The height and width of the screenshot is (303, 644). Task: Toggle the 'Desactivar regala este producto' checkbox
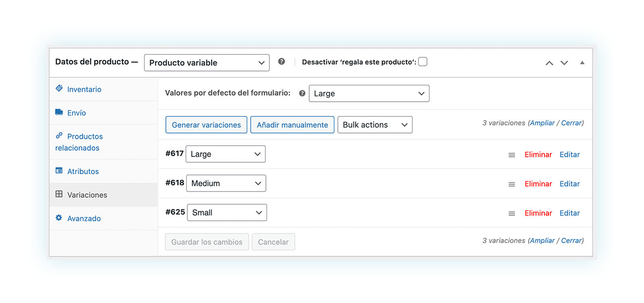point(423,62)
